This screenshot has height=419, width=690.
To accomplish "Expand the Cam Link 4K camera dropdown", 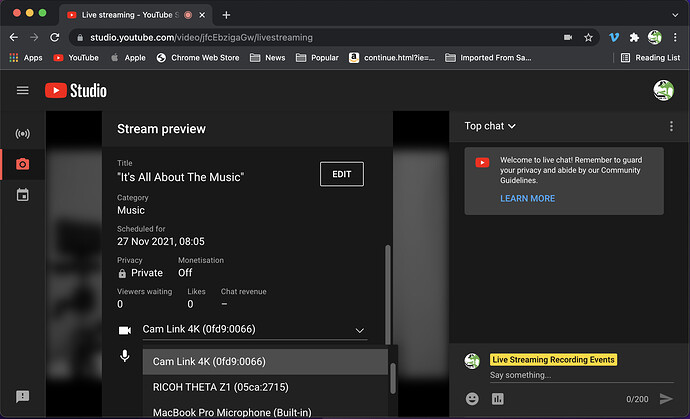I will [x=254, y=330].
